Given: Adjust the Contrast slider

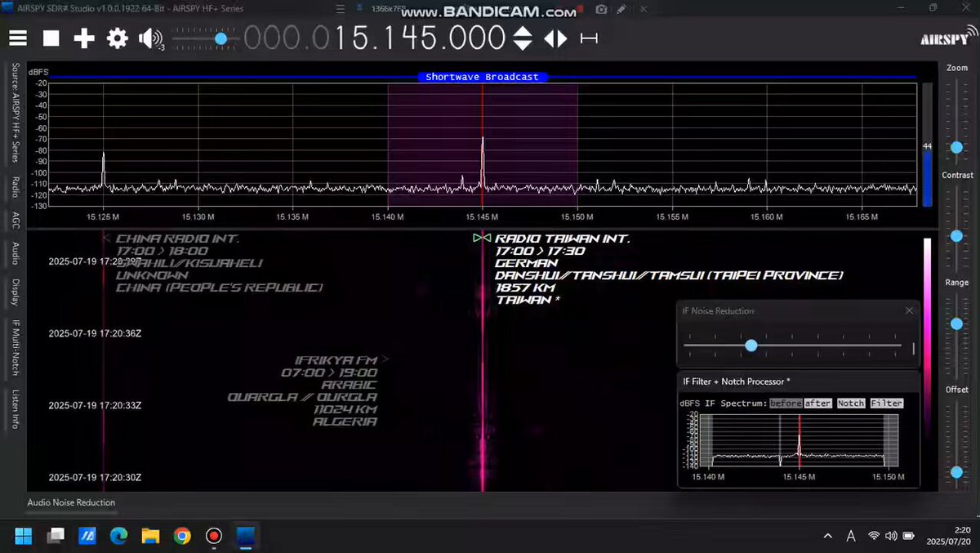Looking at the screenshot, I should click(x=956, y=236).
